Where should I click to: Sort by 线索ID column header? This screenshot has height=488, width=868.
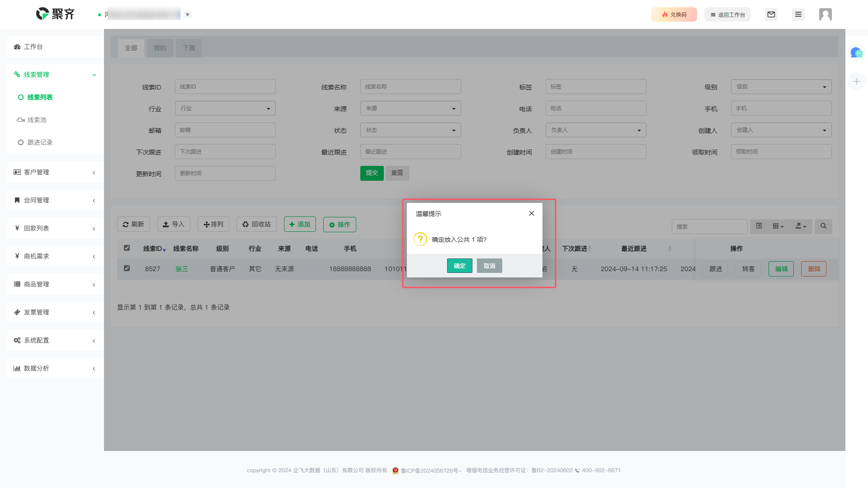[155, 249]
